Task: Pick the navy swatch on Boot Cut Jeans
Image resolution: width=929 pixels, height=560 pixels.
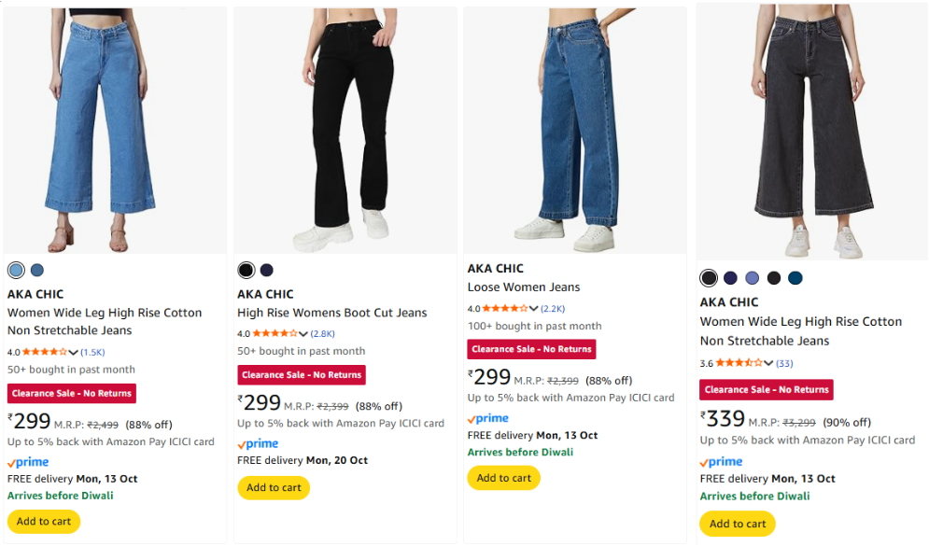Action: (x=267, y=271)
